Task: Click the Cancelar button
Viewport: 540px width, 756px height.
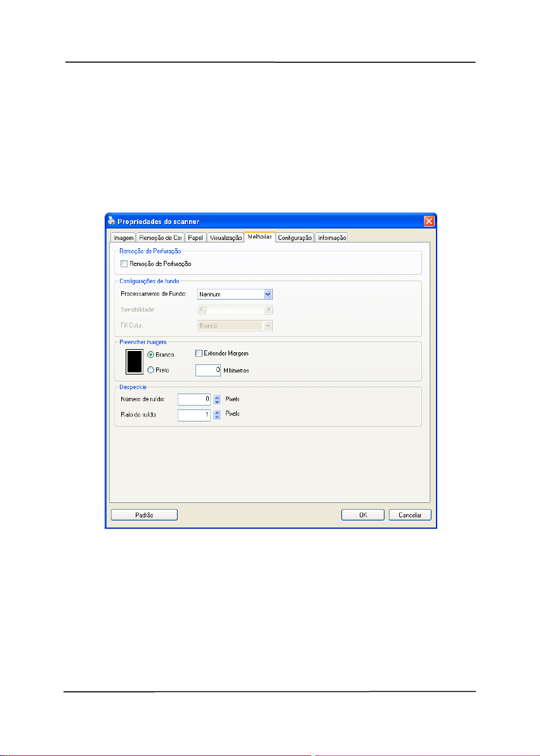Action: 410,515
